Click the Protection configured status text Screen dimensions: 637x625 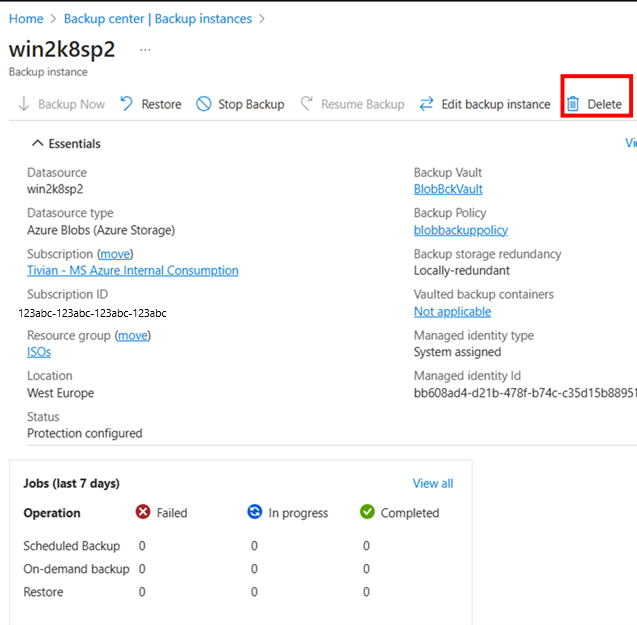coord(84,433)
